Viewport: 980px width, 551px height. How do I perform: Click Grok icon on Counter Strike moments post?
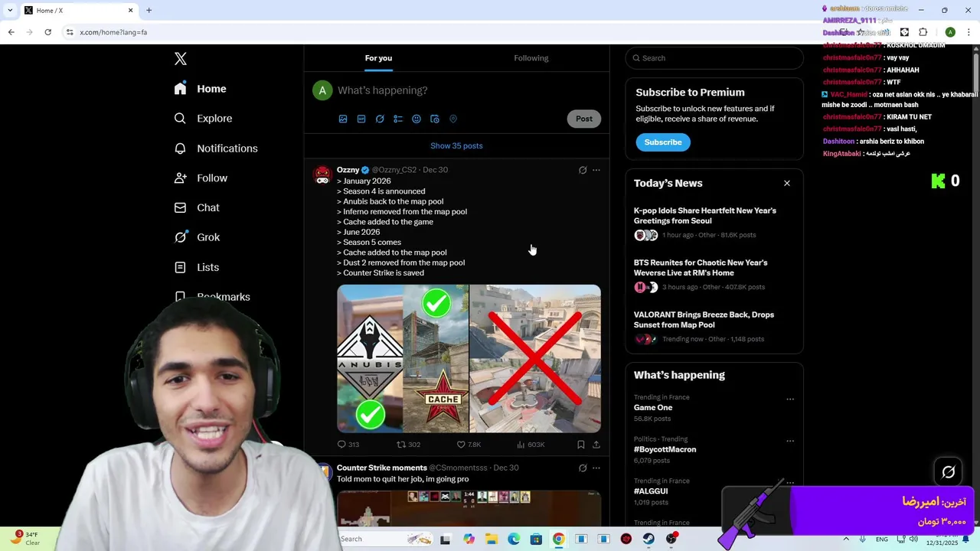tap(583, 468)
